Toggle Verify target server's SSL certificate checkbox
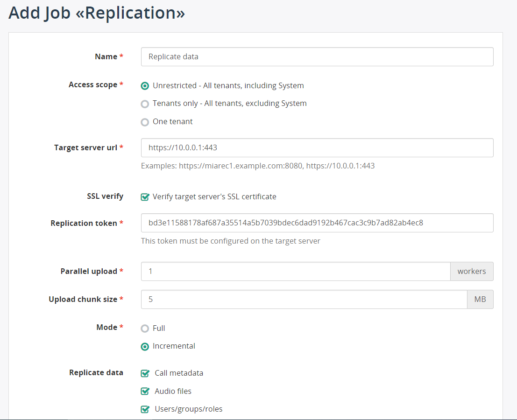The height and width of the screenshot is (420, 517). pyautogui.click(x=145, y=197)
